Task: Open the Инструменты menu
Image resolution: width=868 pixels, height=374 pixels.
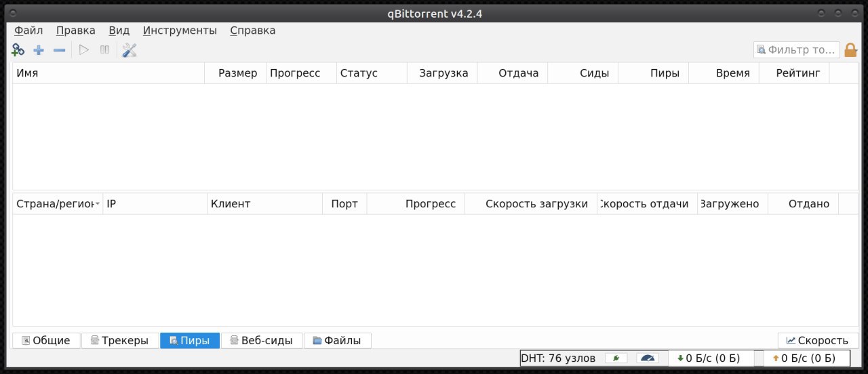Action: [x=180, y=30]
